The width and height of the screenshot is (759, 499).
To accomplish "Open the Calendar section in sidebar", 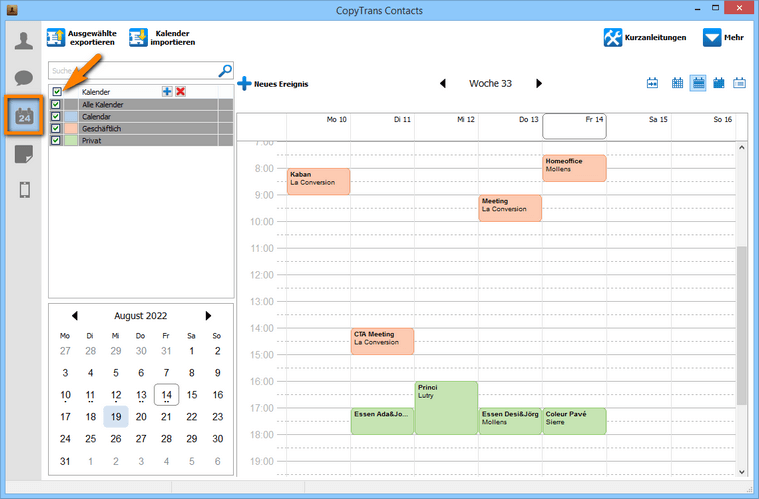I will click(x=24, y=115).
